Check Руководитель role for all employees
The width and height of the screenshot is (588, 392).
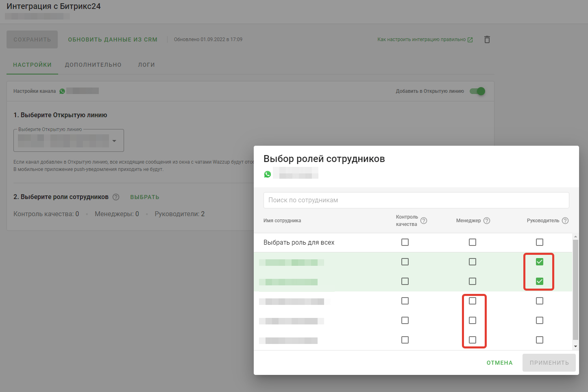(x=540, y=242)
